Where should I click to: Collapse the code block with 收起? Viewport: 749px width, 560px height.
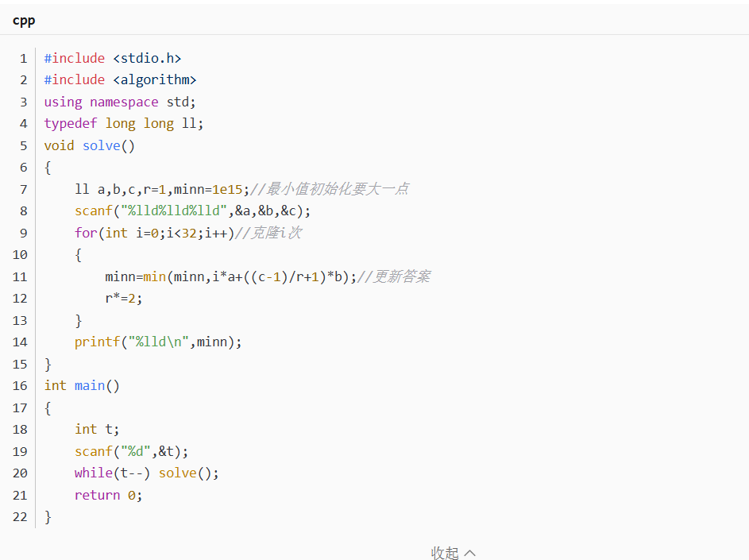[453, 553]
